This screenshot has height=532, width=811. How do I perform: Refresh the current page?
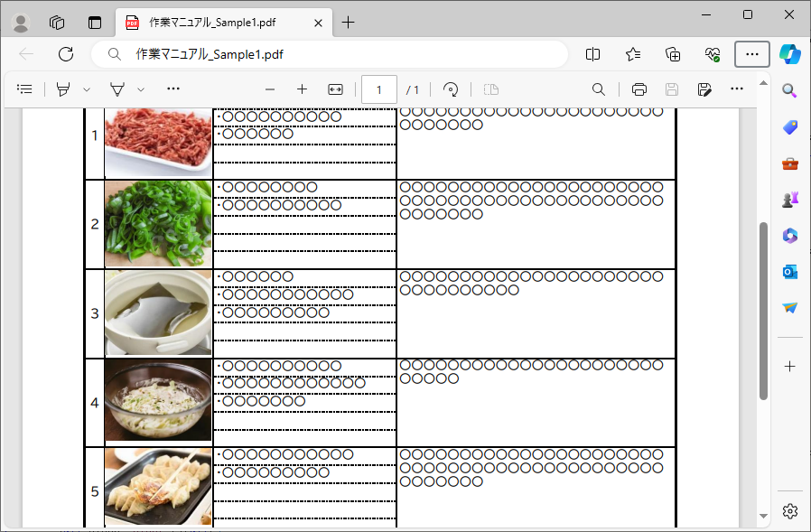(x=66, y=54)
